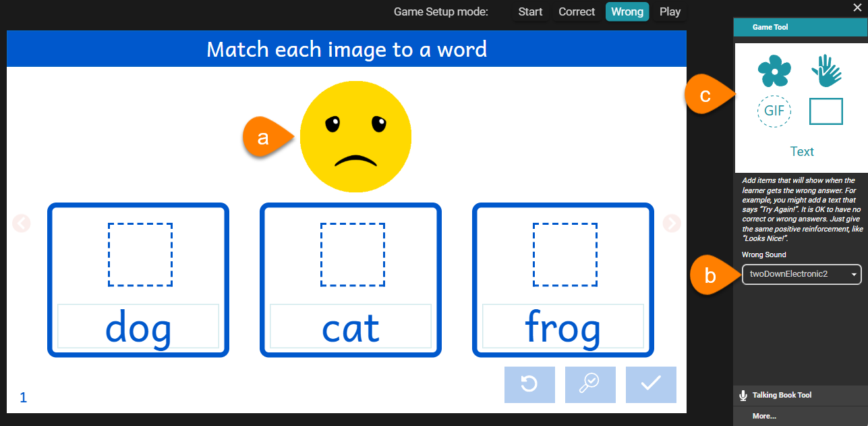Add a flower image item

tap(774, 71)
